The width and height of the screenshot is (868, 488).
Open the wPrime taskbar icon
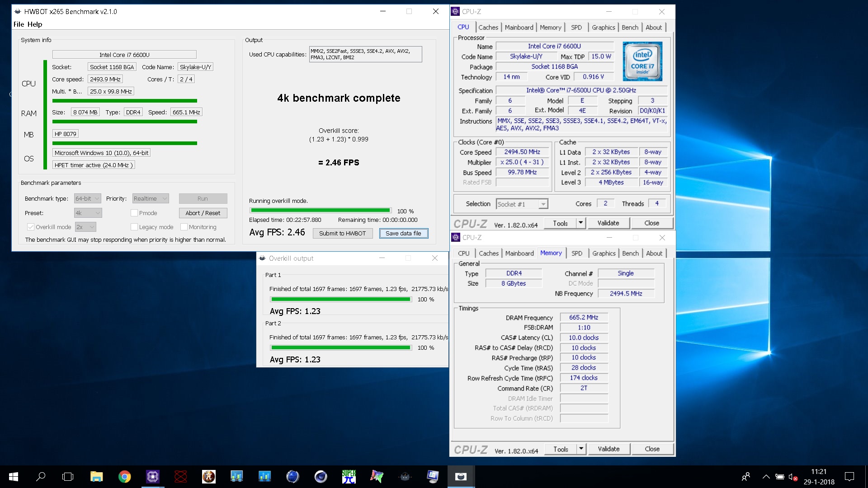click(208, 476)
